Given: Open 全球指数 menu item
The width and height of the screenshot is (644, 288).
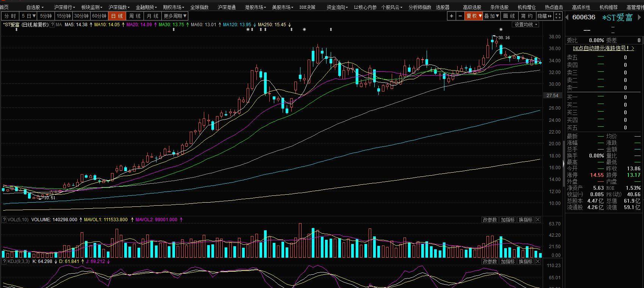Looking at the screenshot, I should tap(199, 7).
